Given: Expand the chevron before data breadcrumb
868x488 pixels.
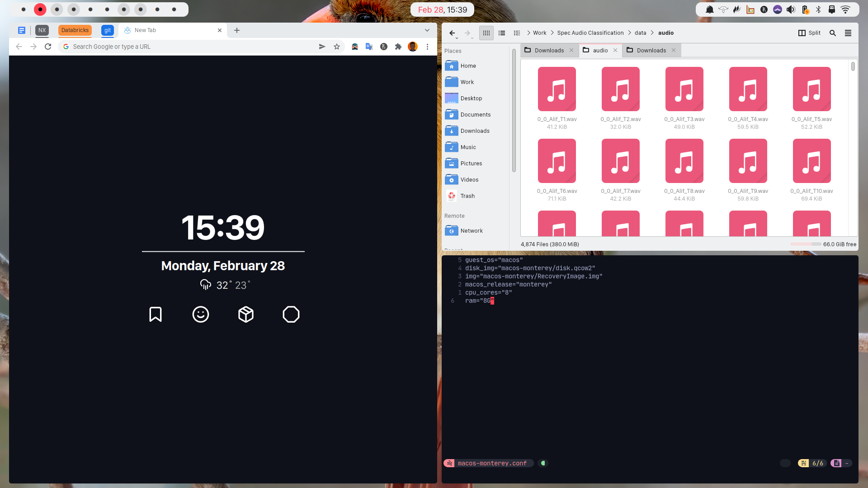Looking at the screenshot, I should click(629, 33).
